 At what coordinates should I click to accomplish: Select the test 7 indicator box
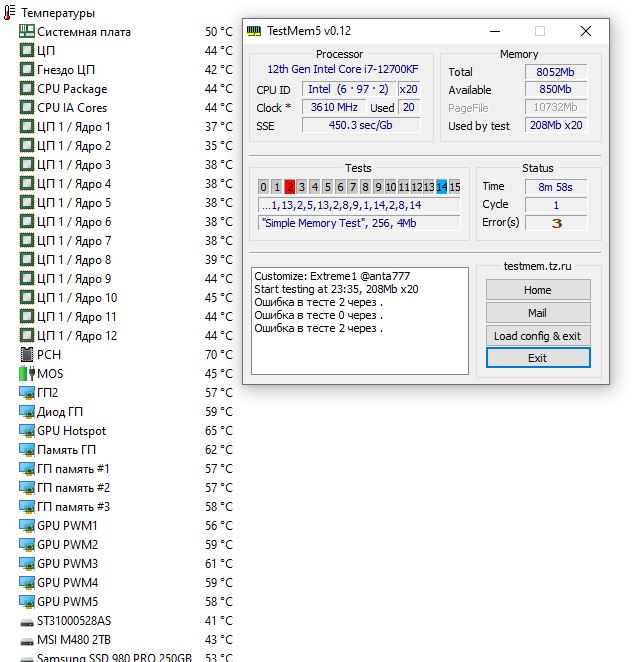coord(353,187)
